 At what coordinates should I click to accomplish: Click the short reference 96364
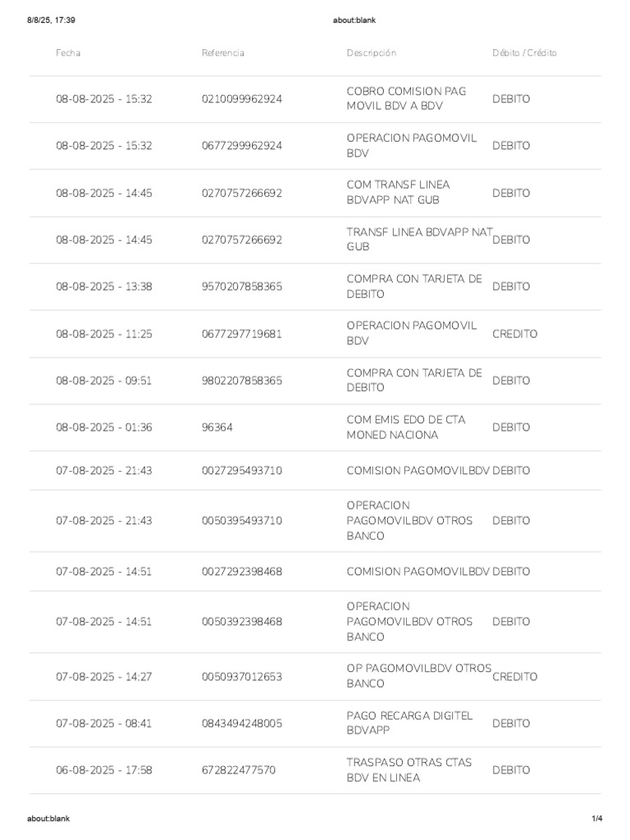coord(217,428)
